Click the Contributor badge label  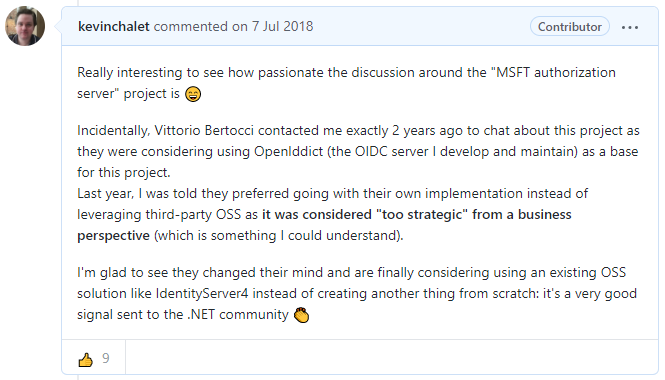570,27
